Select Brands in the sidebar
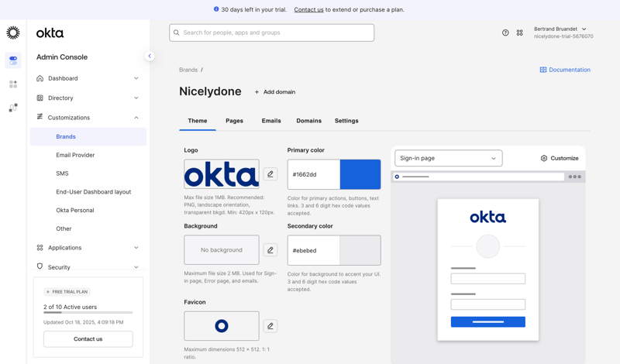620x364 pixels. [88, 136]
